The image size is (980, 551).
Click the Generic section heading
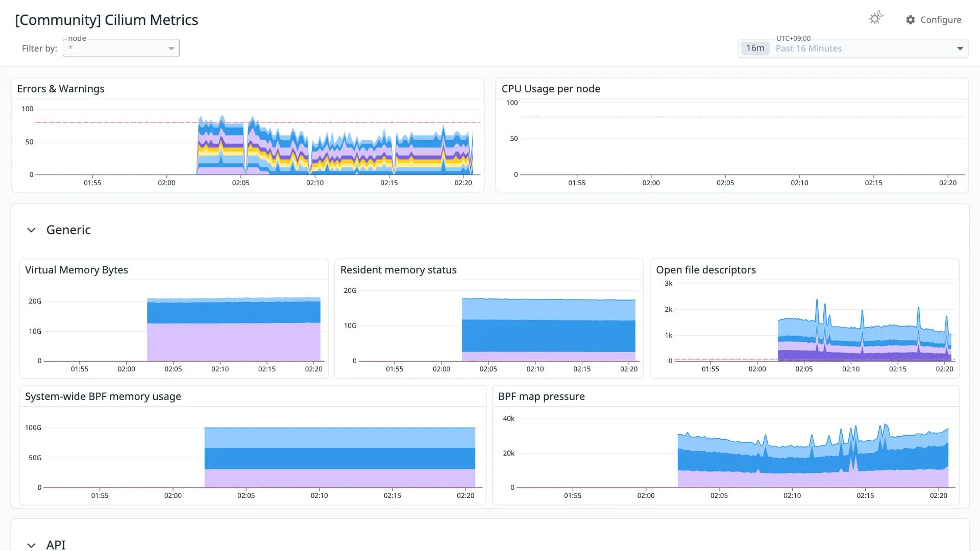point(68,230)
